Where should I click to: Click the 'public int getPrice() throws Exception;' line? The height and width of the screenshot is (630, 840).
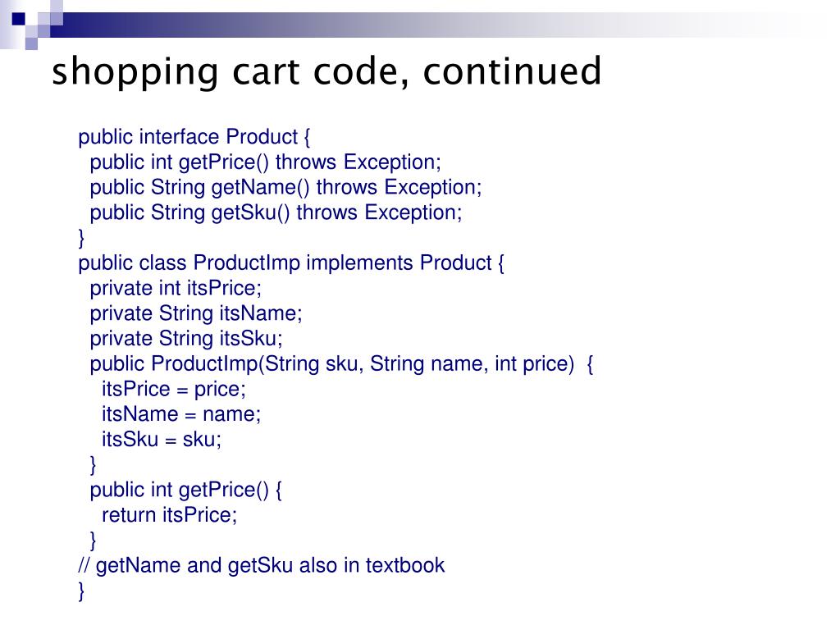(x=265, y=162)
